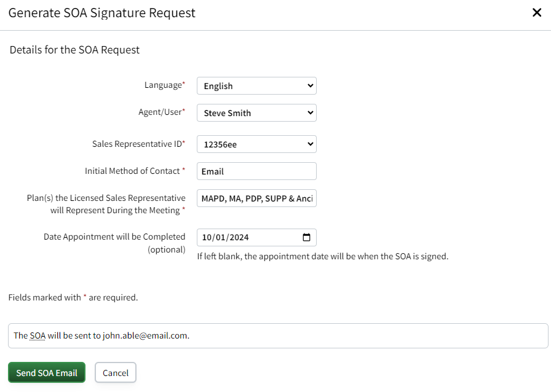Click the chevron on the Agent/User dropdown

click(309, 112)
